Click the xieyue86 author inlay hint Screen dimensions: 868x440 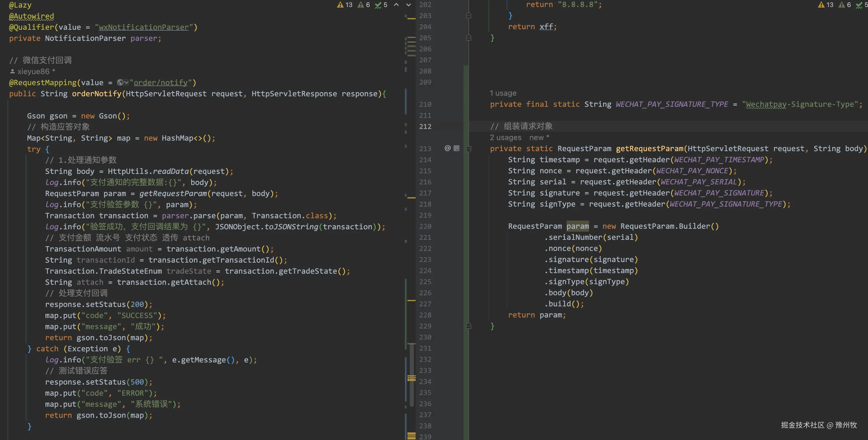click(x=33, y=71)
